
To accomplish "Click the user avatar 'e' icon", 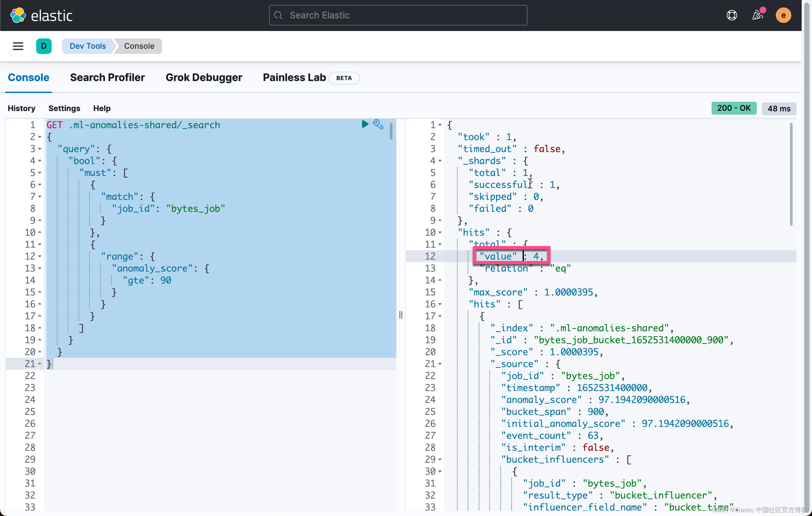I will [783, 15].
